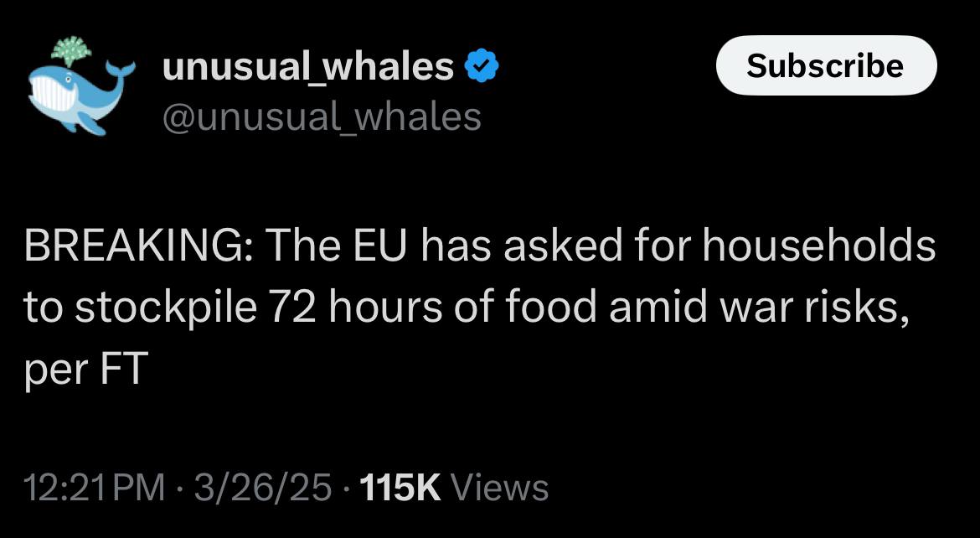The width and height of the screenshot is (980, 538).
Task: Click the word "households" in the post
Action: [x=819, y=246]
